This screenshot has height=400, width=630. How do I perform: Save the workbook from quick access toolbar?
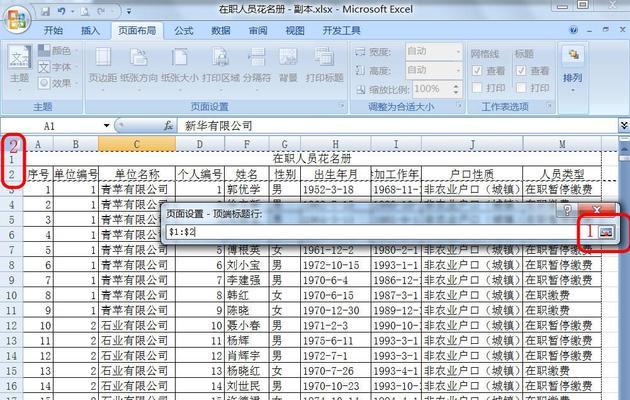(45, 12)
